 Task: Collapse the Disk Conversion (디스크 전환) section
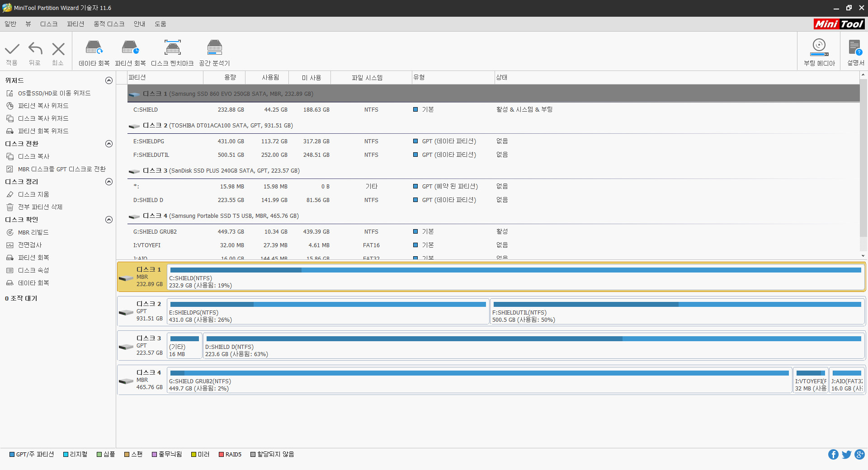click(109, 144)
